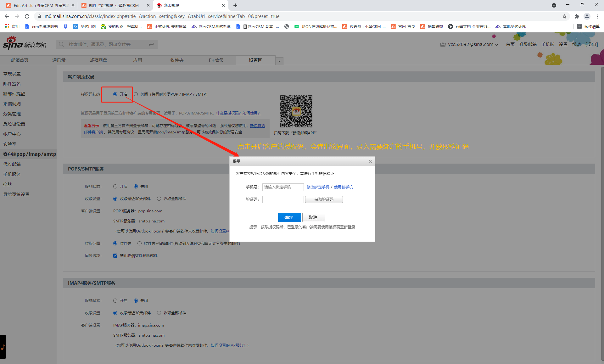This screenshot has width=604, height=364.
Task: Click the [退出] logout link
Action: [x=591, y=44]
